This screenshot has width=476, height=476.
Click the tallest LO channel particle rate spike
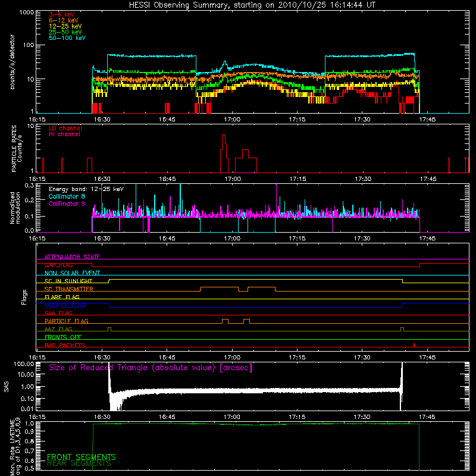point(224,154)
